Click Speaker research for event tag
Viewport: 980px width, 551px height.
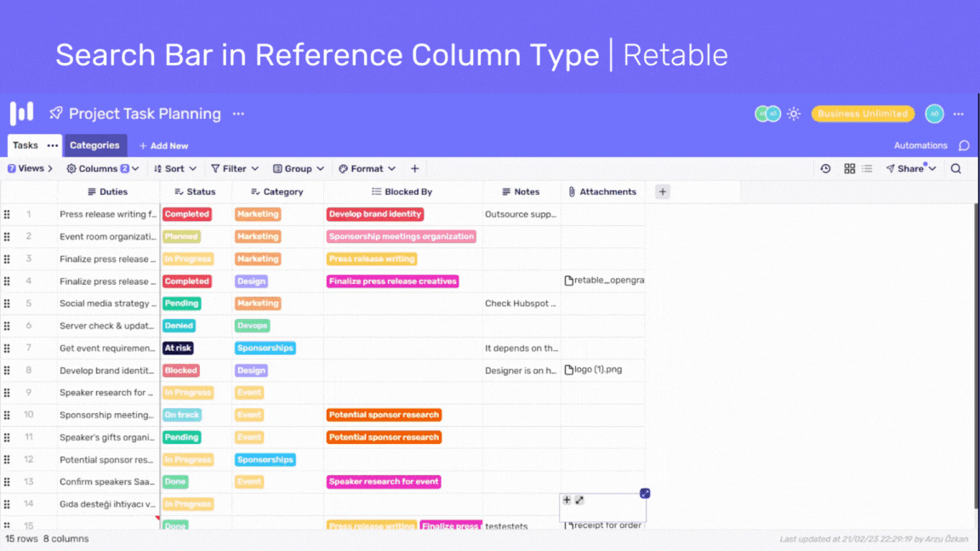tap(384, 481)
